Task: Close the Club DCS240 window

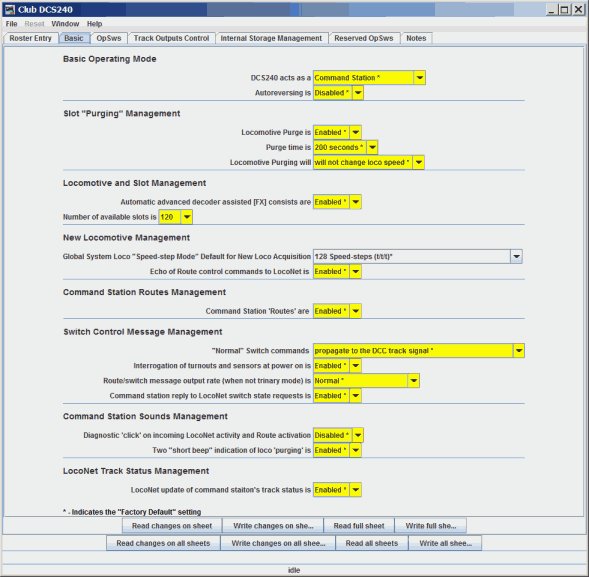Action: tap(578, 10)
